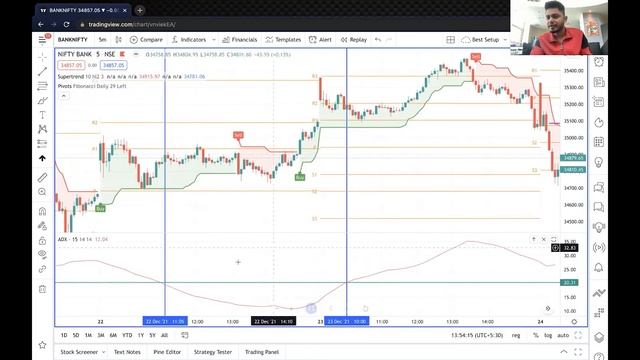Open the ideas lightbulb panel
This screenshot has height=360, width=640.
[x=599, y=162]
